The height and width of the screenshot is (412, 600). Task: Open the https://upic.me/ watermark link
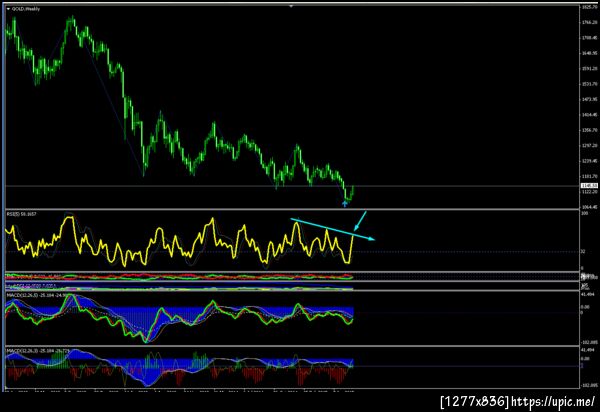click(553, 401)
